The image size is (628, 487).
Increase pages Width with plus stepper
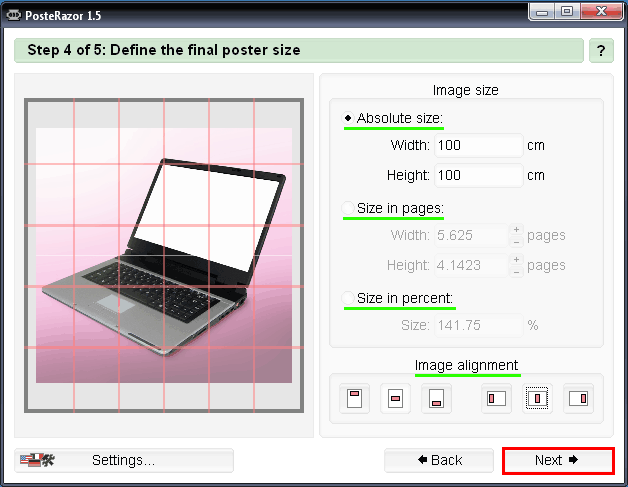516,229
